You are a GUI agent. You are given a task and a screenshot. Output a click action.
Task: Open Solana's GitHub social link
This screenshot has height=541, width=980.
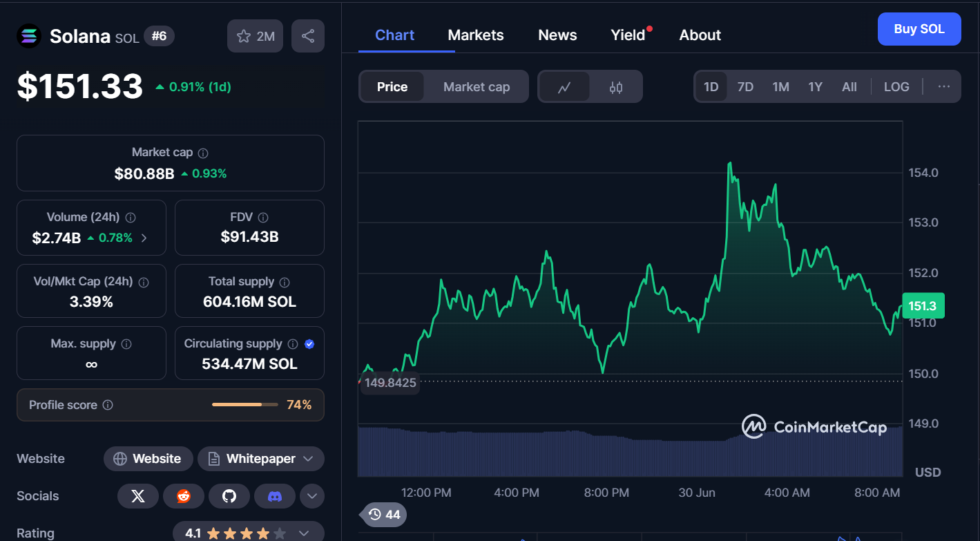(229, 496)
